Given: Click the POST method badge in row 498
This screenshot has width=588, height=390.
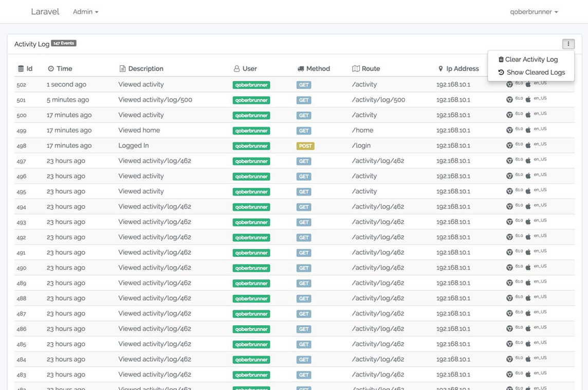Looking at the screenshot, I should (x=305, y=146).
